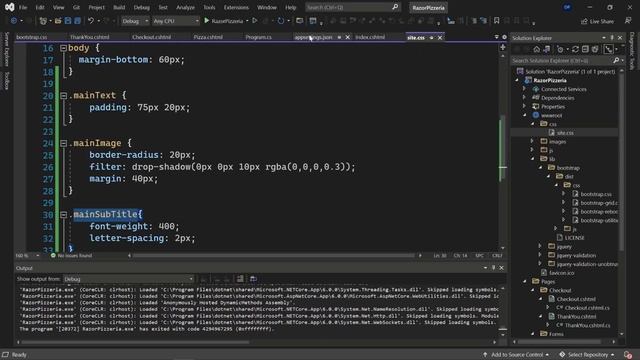The image size is (640, 360).
Task: Open the File menu
Action: pyautogui.click(x=23, y=7)
